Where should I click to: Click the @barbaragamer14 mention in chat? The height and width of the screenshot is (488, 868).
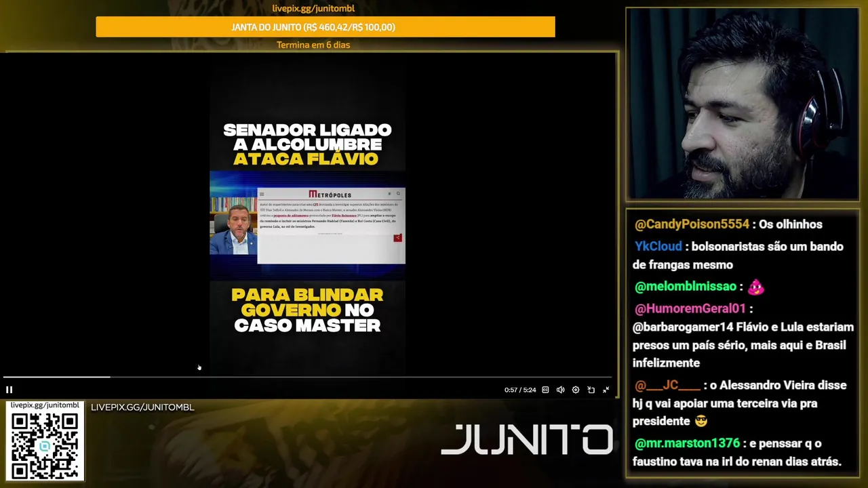pos(682,327)
